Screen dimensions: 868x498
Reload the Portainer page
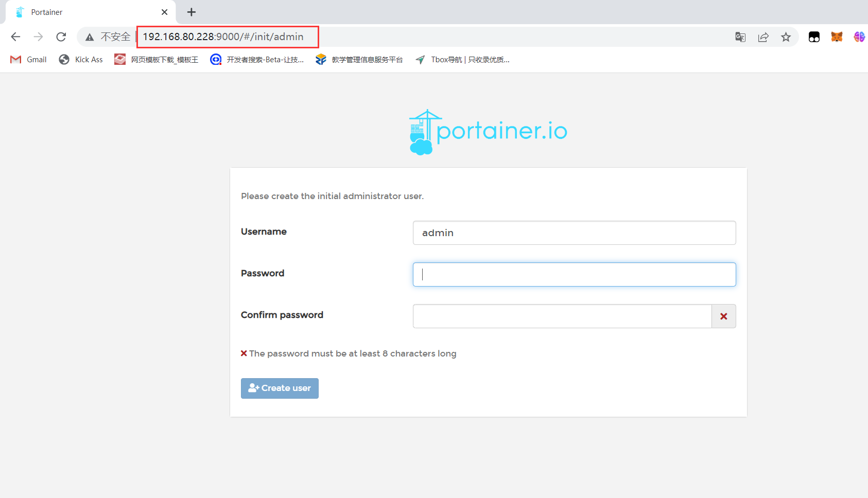click(x=61, y=37)
